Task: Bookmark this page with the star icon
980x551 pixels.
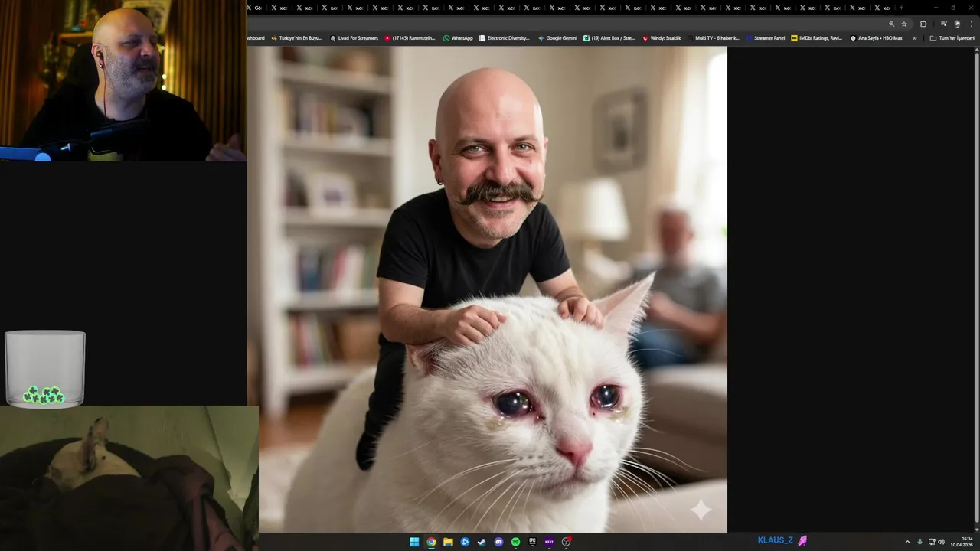Action: 904,24
